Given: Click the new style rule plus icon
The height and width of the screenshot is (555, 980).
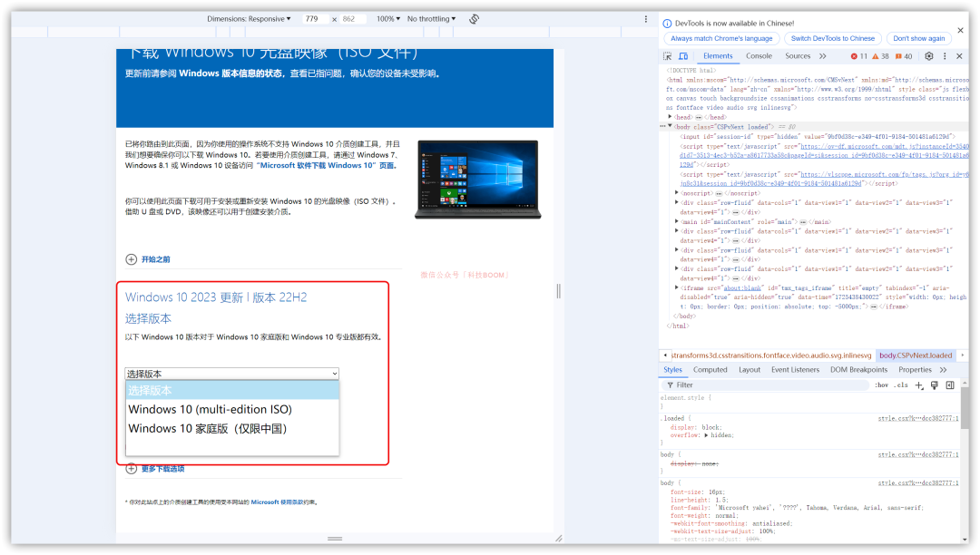Looking at the screenshot, I should coord(918,385).
